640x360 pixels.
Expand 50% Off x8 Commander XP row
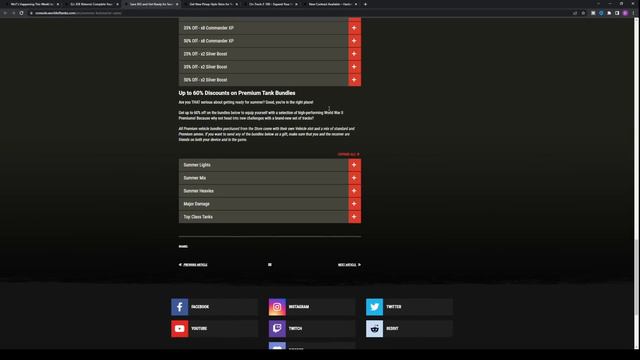[x=270, y=41]
